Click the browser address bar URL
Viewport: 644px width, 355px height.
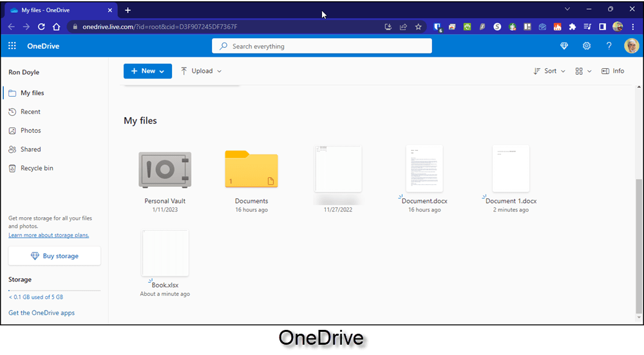coord(160,26)
